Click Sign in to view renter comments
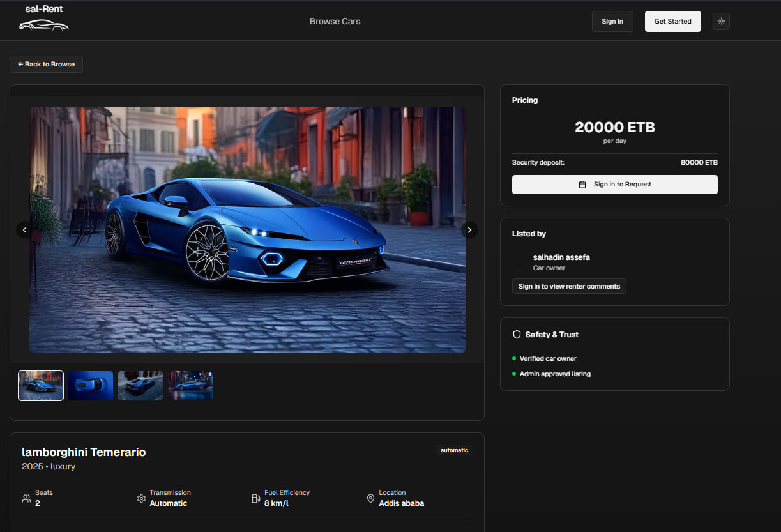The height and width of the screenshot is (532, 781). [x=569, y=286]
